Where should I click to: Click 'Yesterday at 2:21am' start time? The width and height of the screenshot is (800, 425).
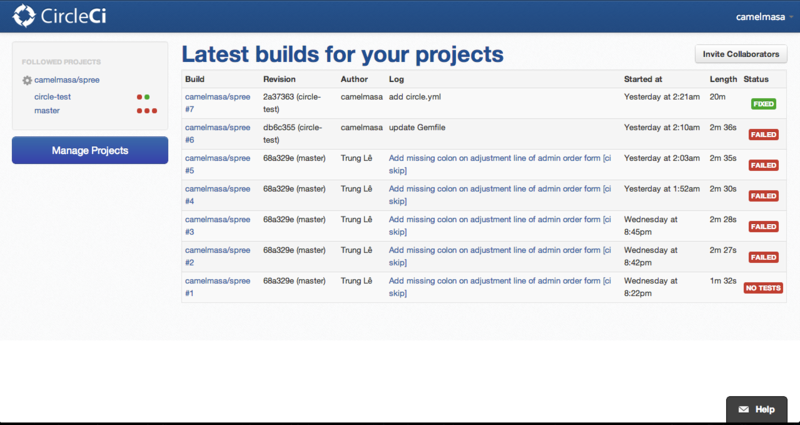(x=662, y=97)
